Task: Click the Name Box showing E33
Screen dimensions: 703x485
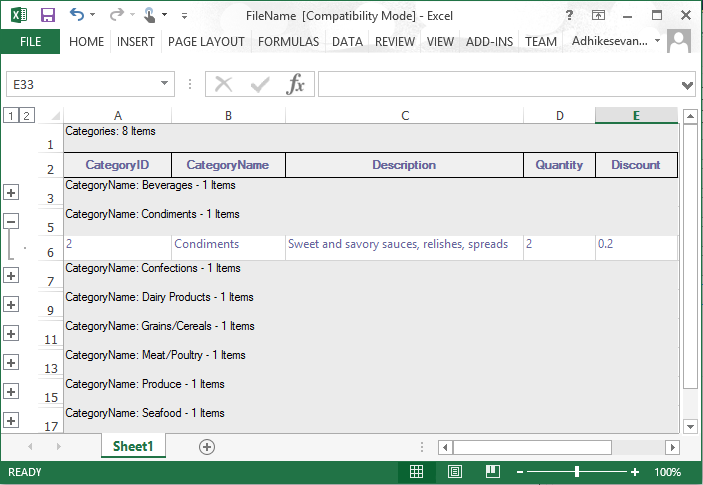Action: tap(82, 84)
